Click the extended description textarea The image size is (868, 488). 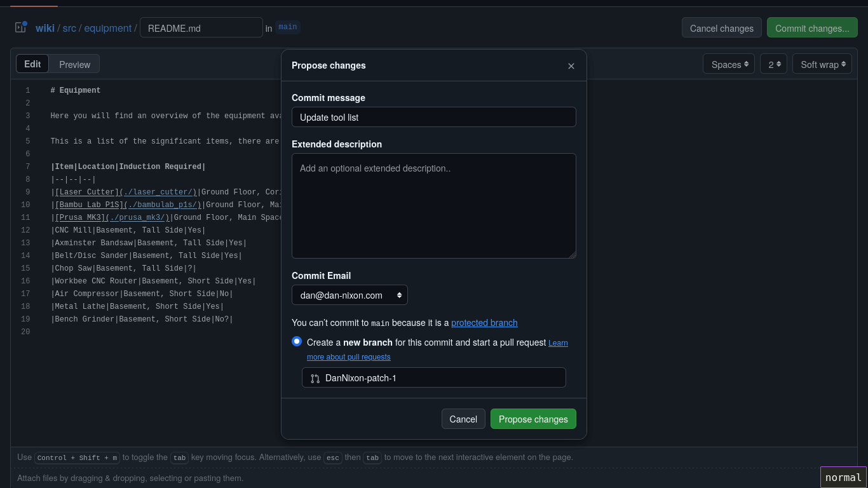coord(433,205)
